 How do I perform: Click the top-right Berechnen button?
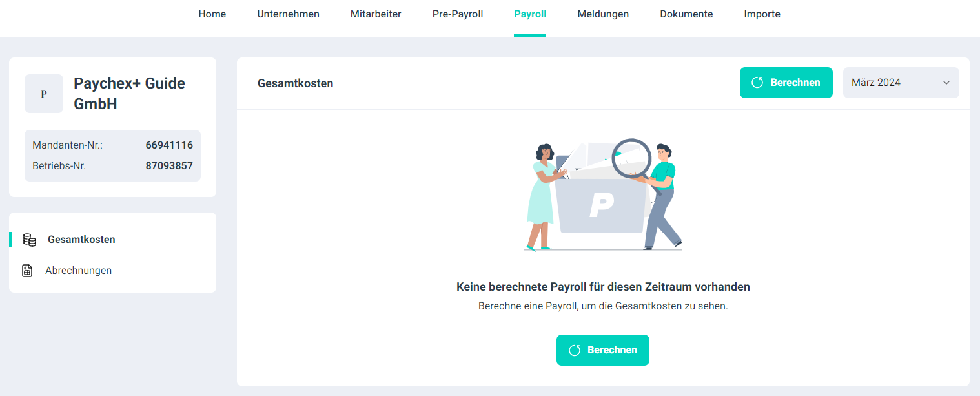(786, 83)
